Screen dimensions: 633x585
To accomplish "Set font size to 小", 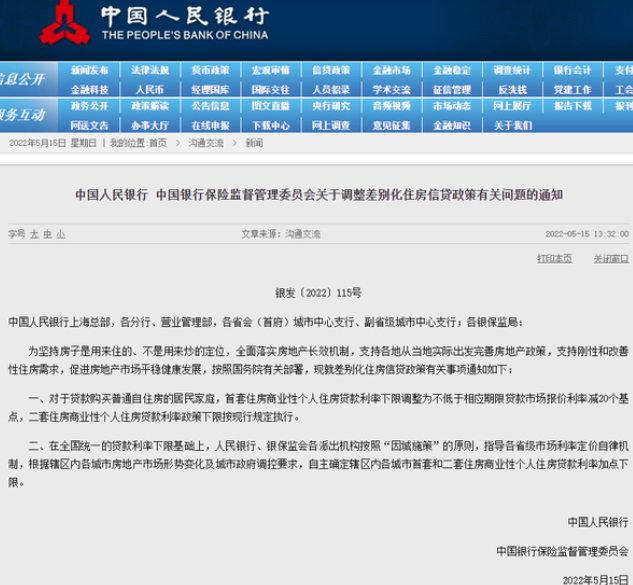I will (61, 234).
